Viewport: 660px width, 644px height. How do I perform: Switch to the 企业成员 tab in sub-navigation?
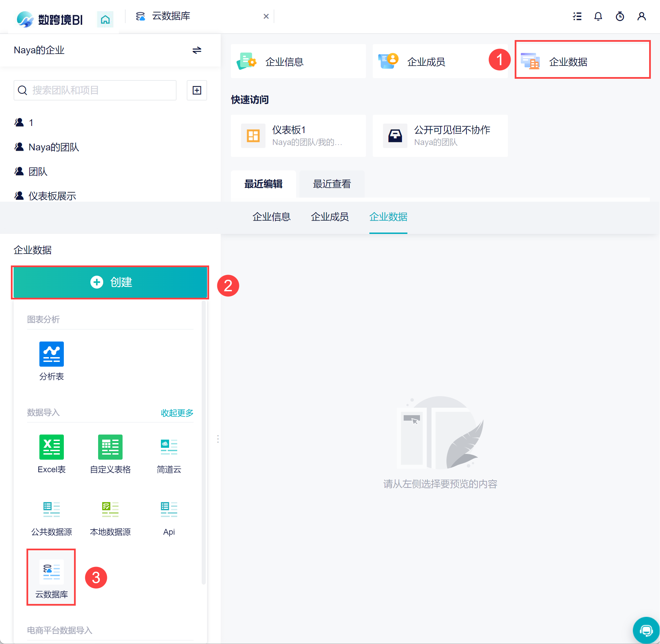coord(330,217)
